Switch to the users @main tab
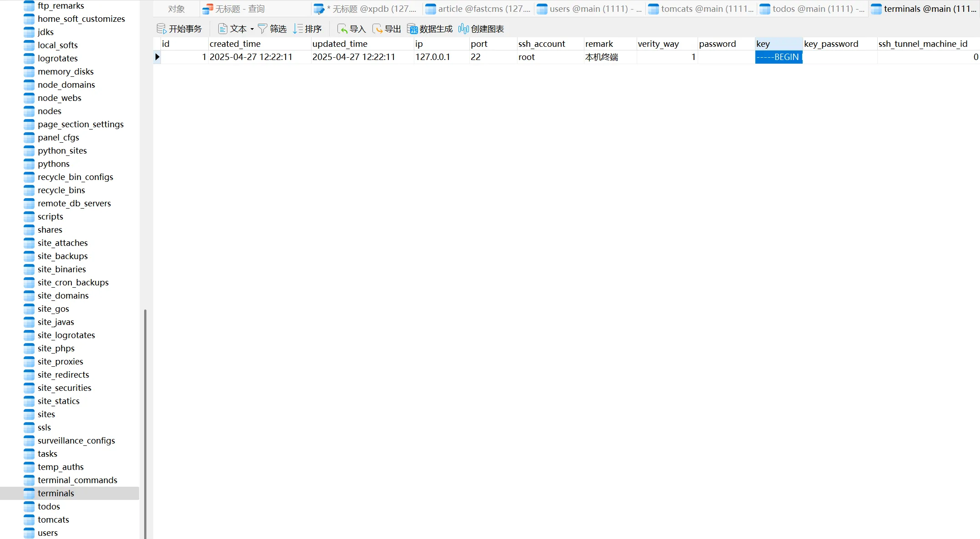 [589, 9]
